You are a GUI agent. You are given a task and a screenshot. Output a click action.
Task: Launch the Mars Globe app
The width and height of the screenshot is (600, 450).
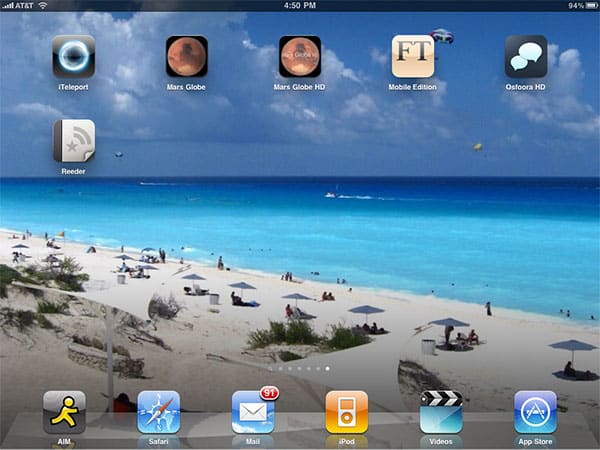click(x=187, y=57)
